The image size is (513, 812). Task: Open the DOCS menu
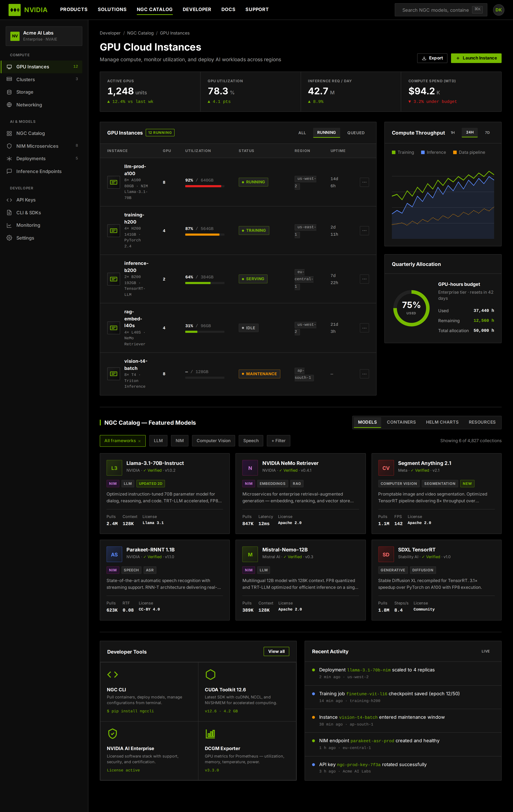pyautogui.click(x=228, y=9)
